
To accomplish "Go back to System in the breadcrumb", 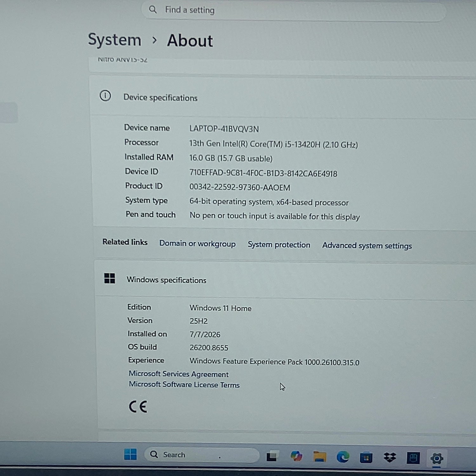I will [115, 40].
